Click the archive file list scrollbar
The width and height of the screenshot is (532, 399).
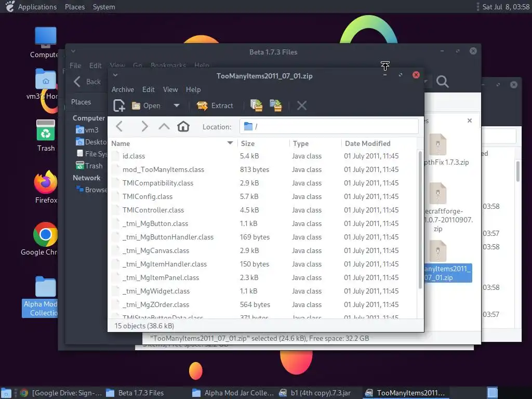420,220
